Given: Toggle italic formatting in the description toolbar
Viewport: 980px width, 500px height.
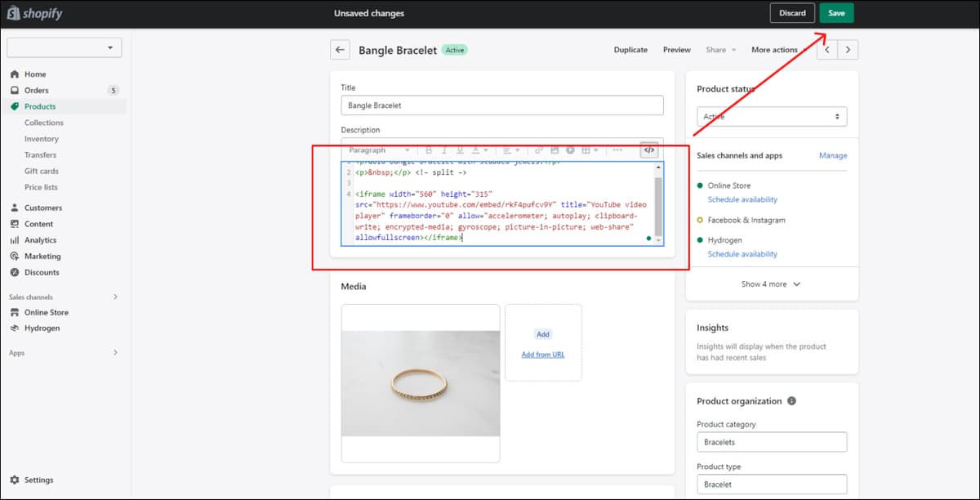Looking at the screenshot, I should (x=444, y=150).
